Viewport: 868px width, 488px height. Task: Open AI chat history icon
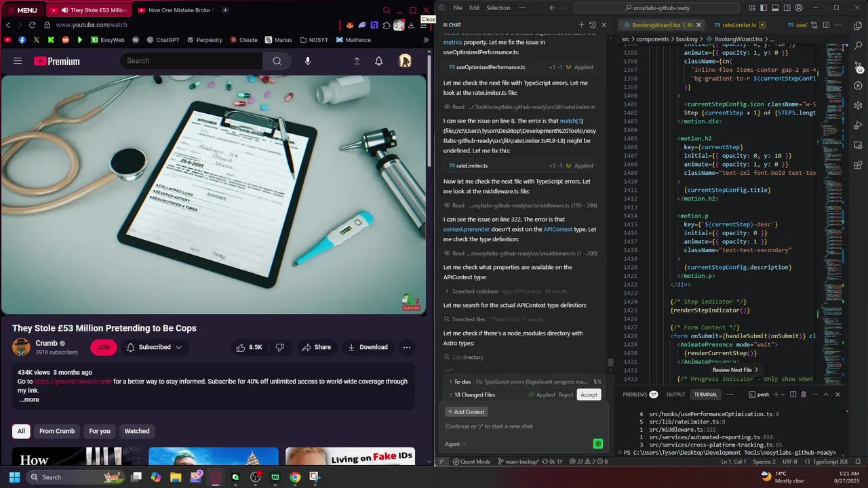pos(593,25)
